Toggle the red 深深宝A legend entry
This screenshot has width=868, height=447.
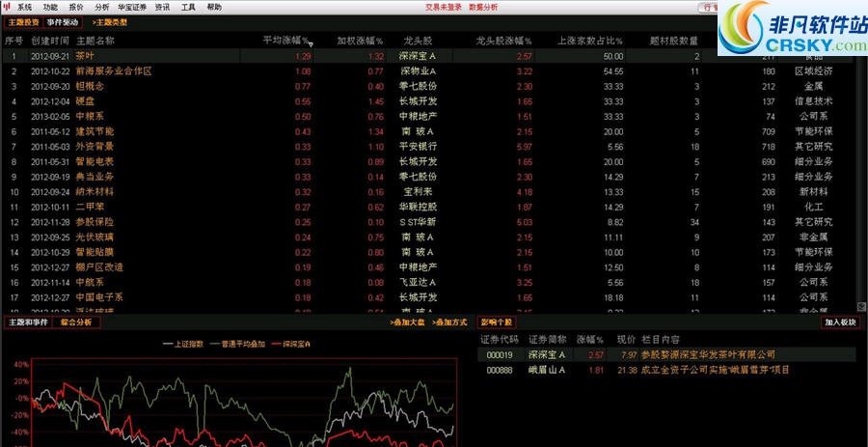(x=291, y=343)
